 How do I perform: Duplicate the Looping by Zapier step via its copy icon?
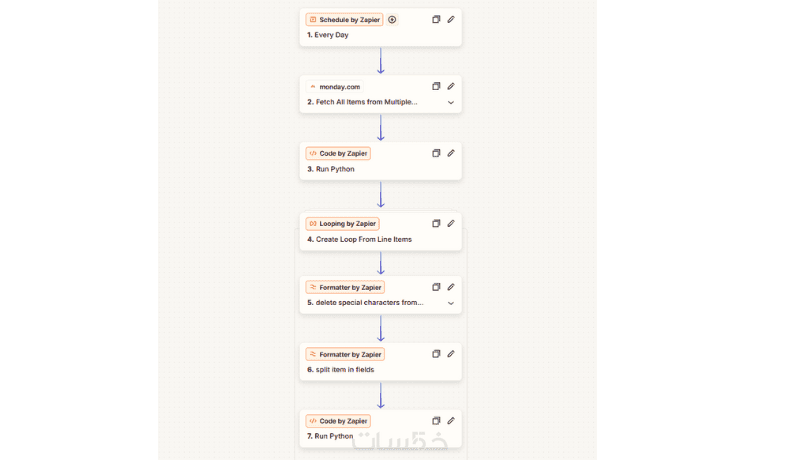pos(436,223)
